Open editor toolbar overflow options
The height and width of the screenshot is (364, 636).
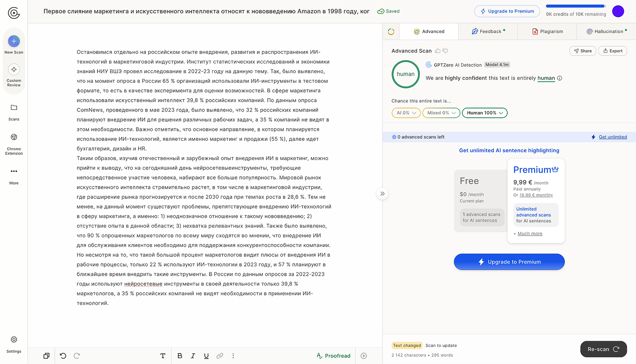tap(233, 356)
